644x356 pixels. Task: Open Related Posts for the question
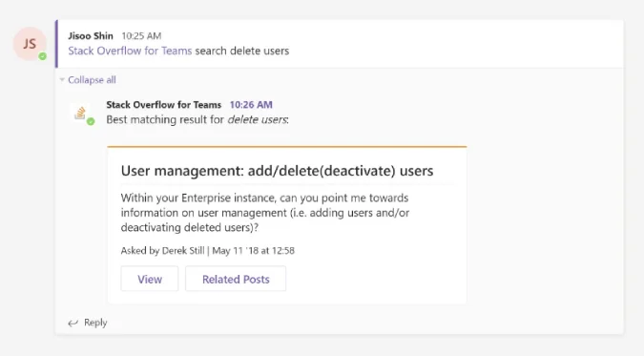(236, 279)
